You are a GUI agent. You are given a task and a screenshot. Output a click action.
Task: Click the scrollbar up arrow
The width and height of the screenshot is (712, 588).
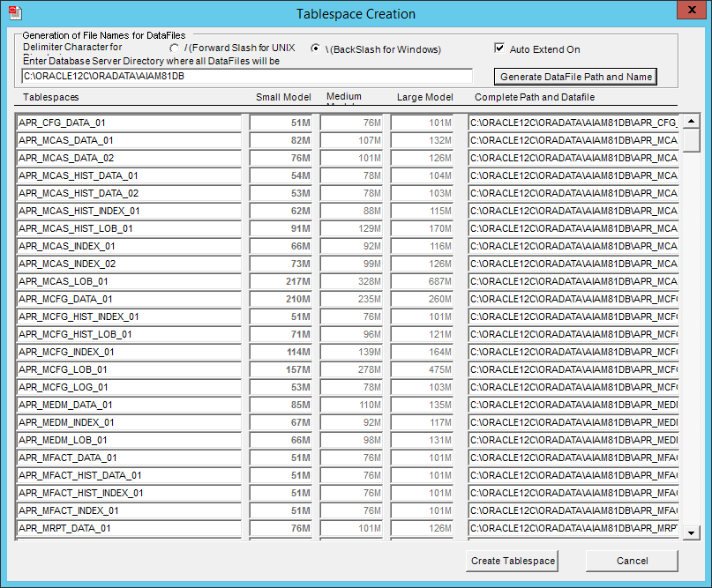point(691,121)
